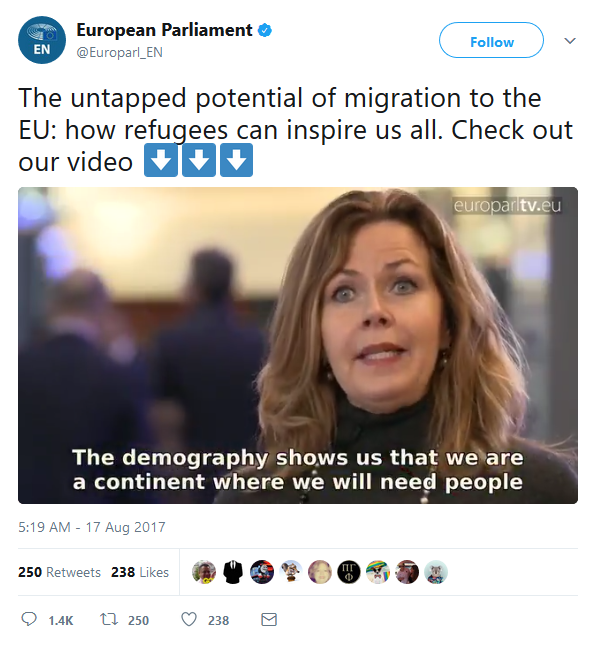The image size is (594, 647).
Task: Click the reply speech bubble icon
Action: pyautogui.click(x=29, y=619)
